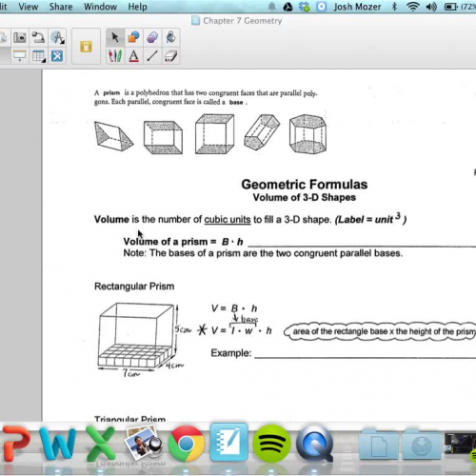Choose the Shapes tool icon
Image resolution: width=476 pixels, height=476 pixels.
tap(133, 38)
